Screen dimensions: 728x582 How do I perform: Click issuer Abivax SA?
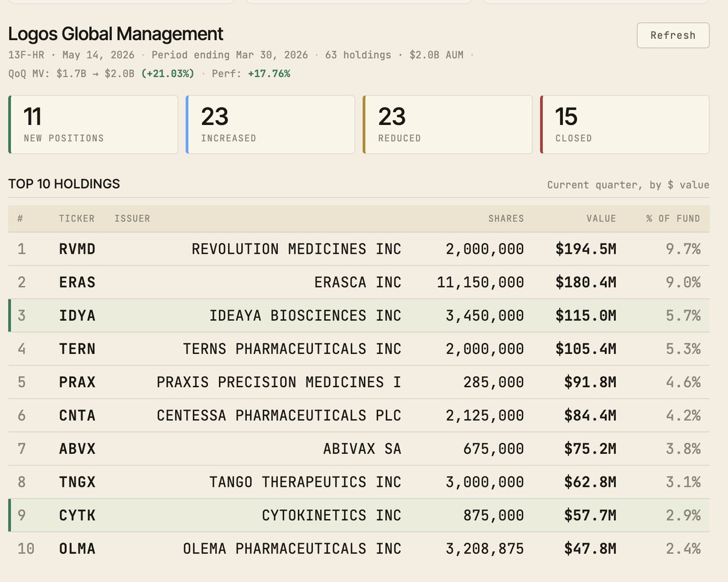point(362,449)
